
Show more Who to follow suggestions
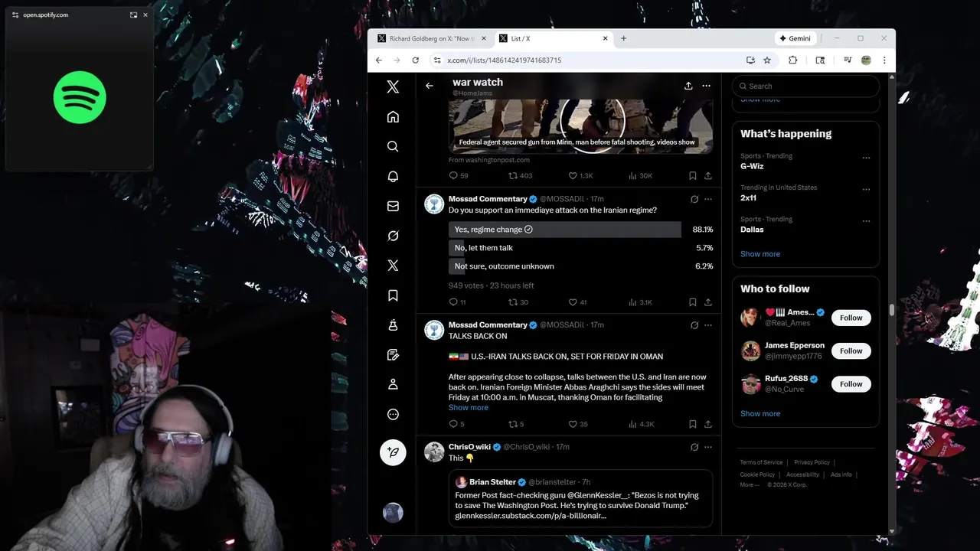point(760,414)
